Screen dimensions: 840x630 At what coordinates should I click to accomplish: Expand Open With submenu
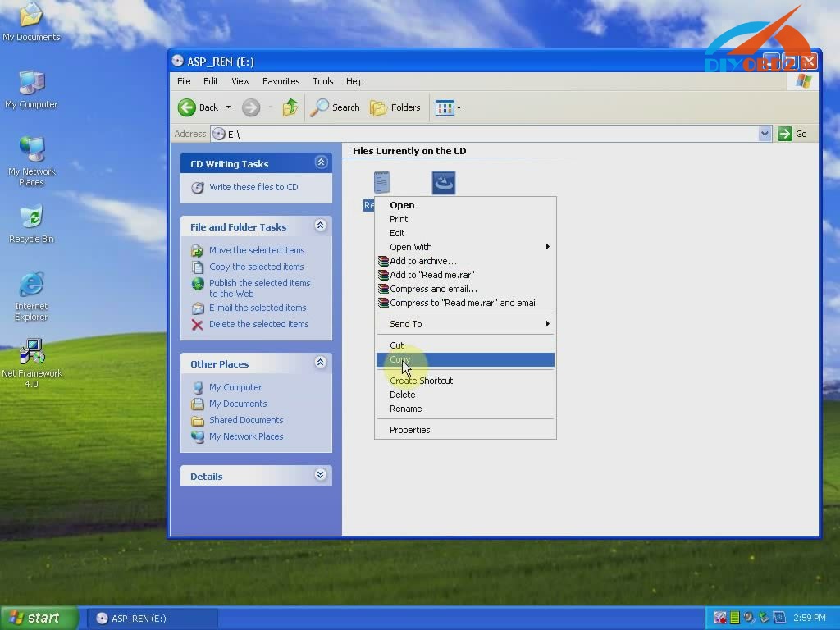(x=465, y=247)
